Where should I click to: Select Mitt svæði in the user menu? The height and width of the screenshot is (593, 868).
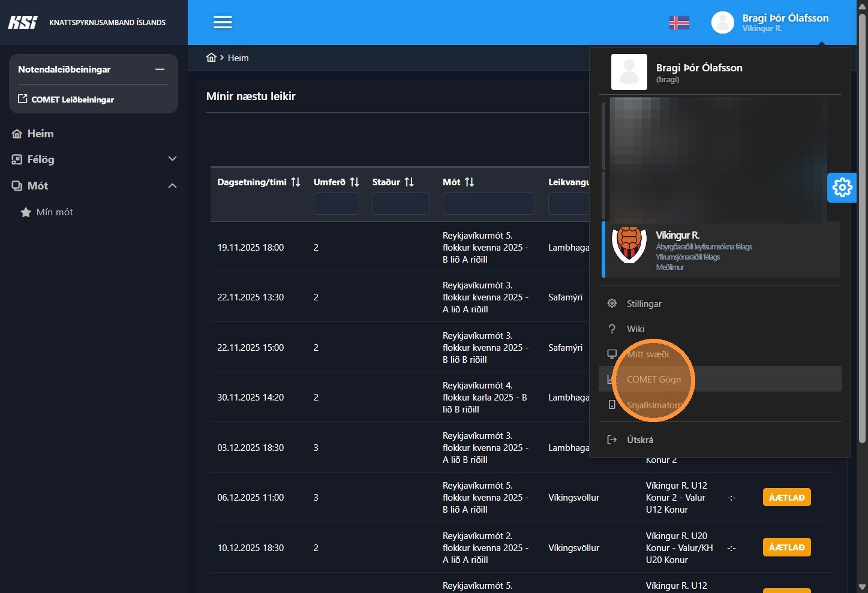720,354
